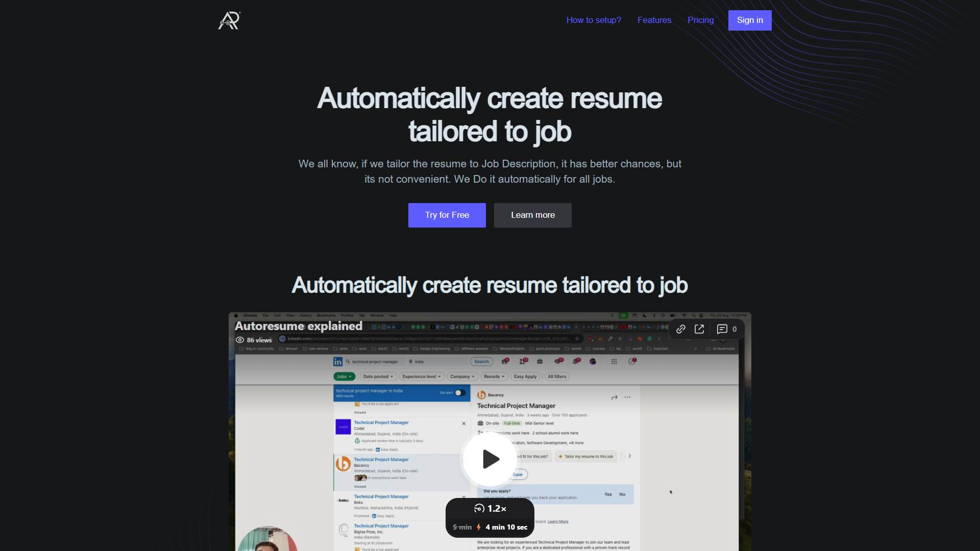Click the AR logo in the header
This screenshot has width=980, height=551.
229,20
